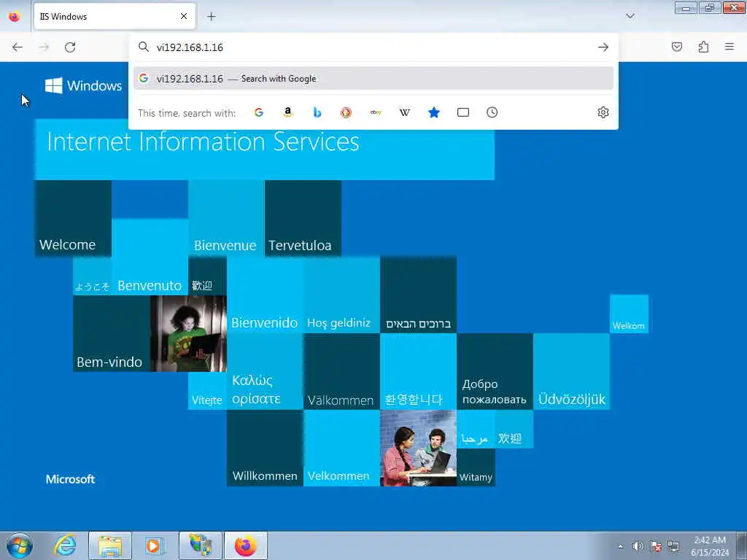
Task: Search open tabs with the tab icon
Action: tap(463, 112)
